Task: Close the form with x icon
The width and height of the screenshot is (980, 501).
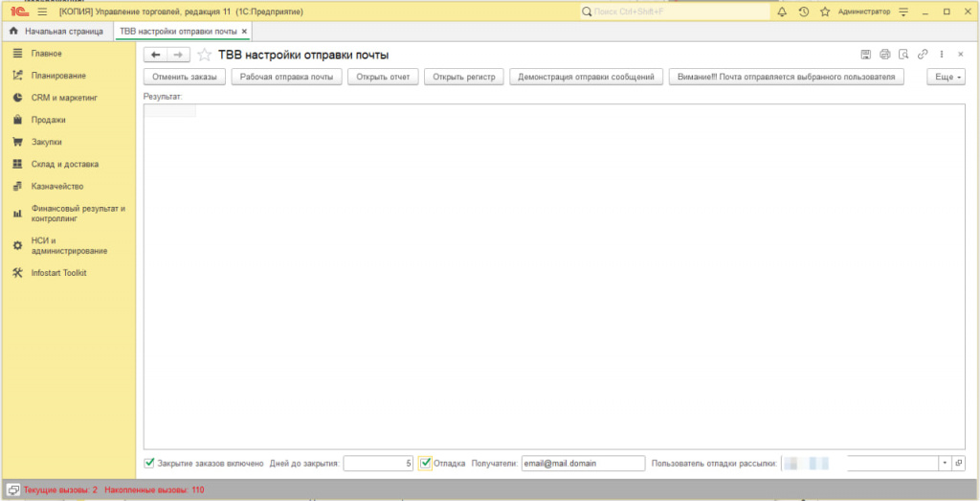Action: point(961,55)
